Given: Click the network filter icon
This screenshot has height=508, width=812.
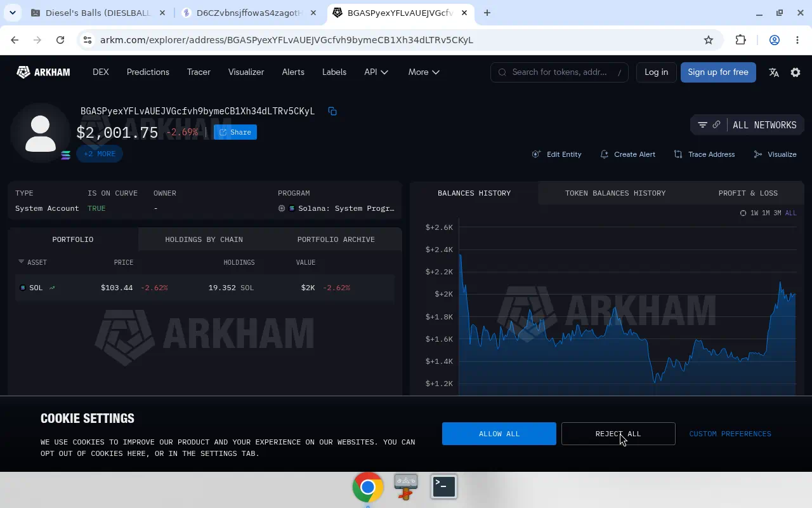Looking at the screenshot, I should (x=702, y=125).
